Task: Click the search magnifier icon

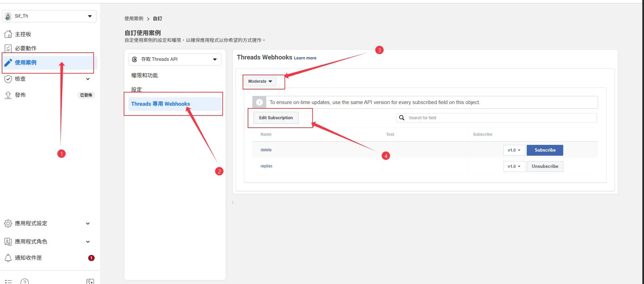Action: click(x=402, y=118)
